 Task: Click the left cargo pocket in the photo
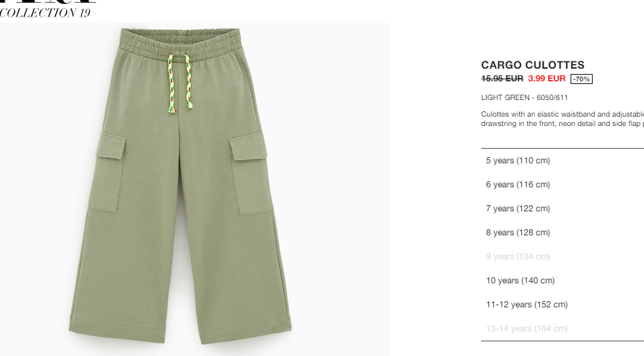tap(107, 172)
